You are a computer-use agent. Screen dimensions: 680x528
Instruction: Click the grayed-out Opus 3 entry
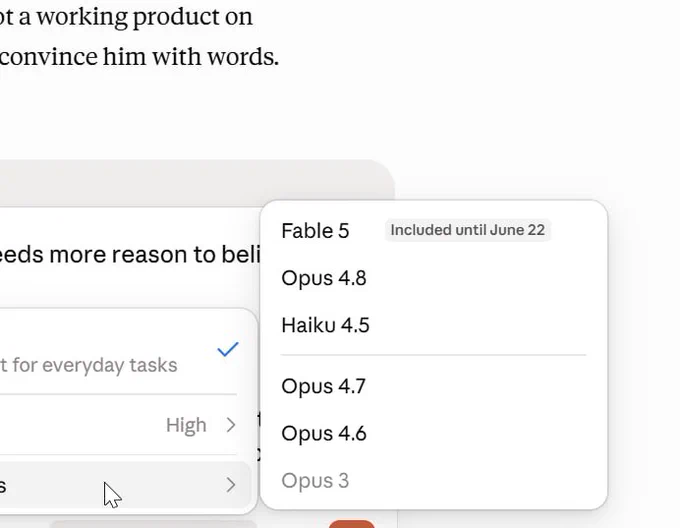pos(315,481)
